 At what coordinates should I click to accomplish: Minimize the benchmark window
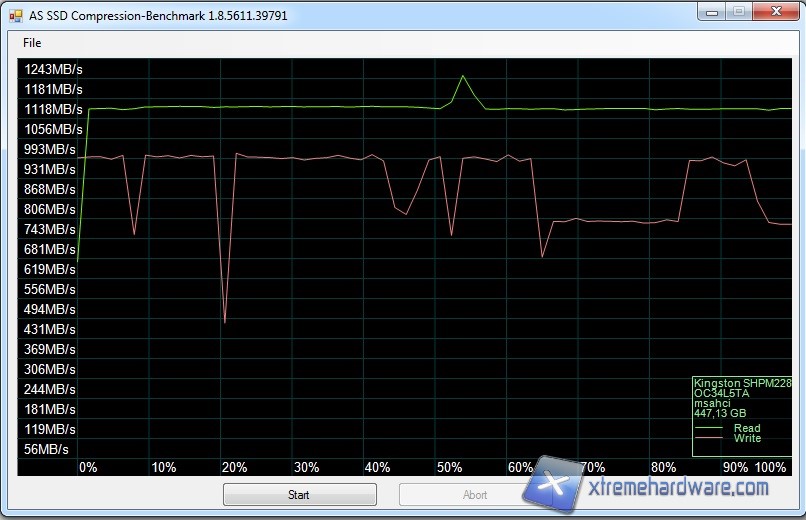pyautogui.click(x=711, y=12)
